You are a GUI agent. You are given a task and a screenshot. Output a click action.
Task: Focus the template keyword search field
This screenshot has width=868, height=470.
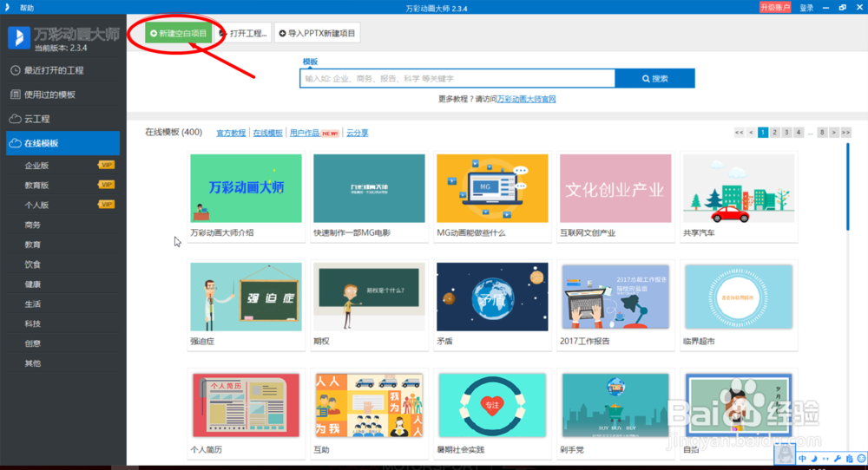tap(457, 79)
